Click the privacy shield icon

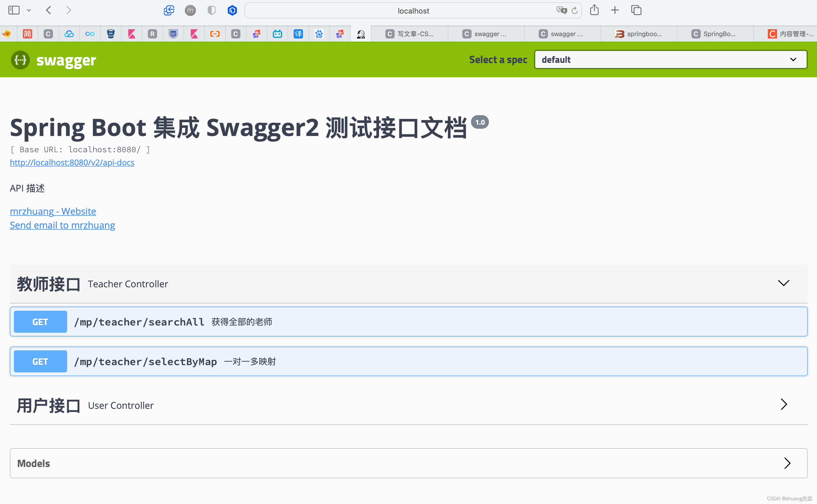pos(211,10)
